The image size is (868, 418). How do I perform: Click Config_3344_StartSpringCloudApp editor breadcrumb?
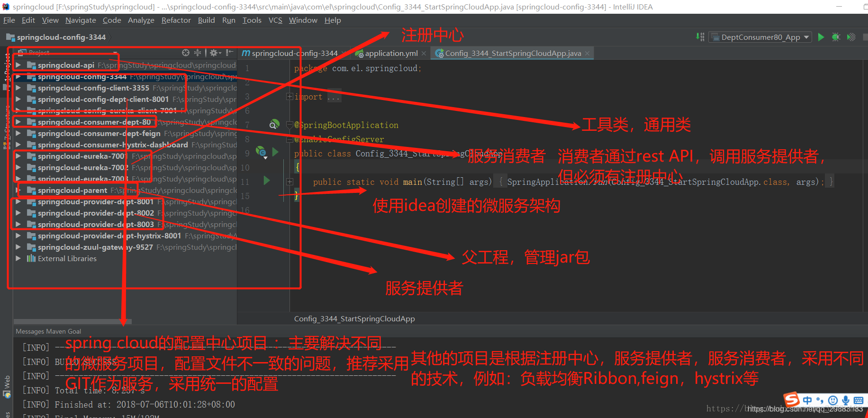click(354, 318)
